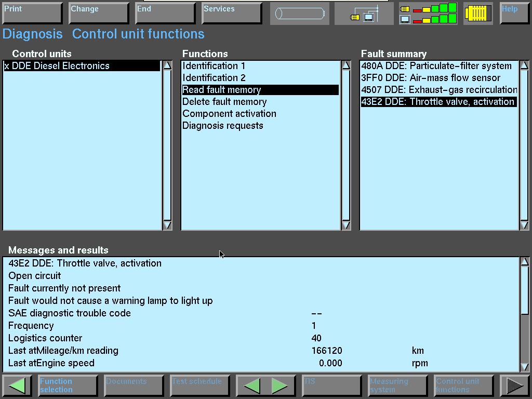Click the battery signal level indicator icon
This screenshot has width=532, height=399.
click(428, 14)
